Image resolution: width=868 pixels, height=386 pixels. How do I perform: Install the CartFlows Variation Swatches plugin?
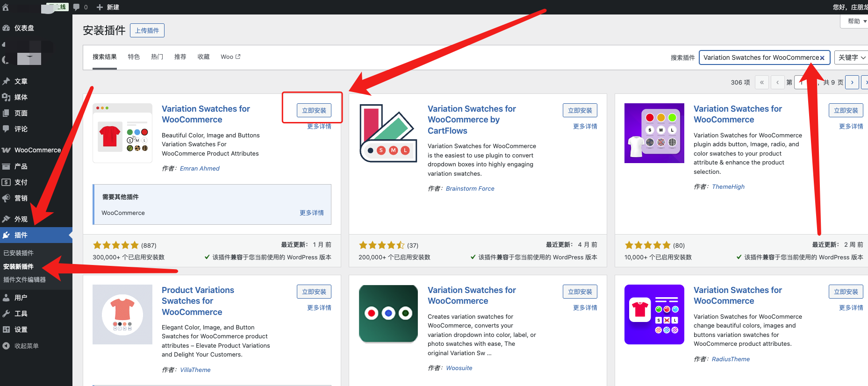tap(580, 110)
